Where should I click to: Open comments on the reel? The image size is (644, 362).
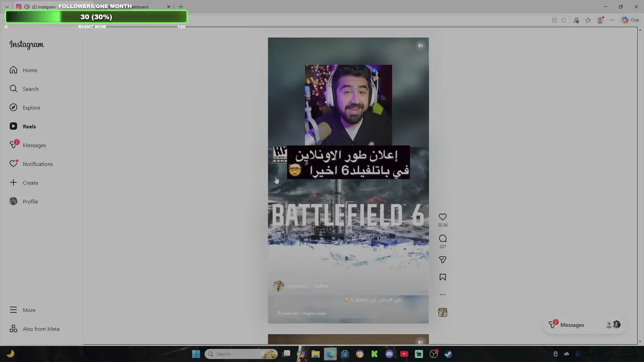tap(443, 238)
